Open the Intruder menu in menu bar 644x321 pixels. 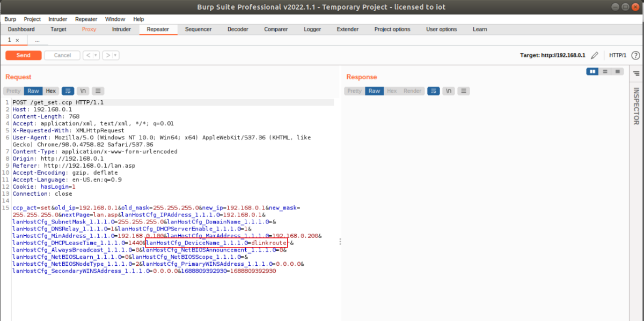(x=58, y=19)
